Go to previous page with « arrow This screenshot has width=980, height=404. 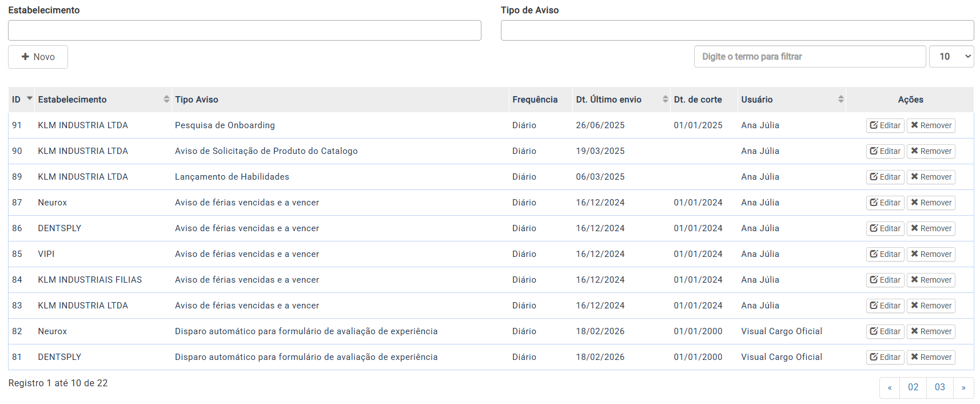[x=889, y=387]
